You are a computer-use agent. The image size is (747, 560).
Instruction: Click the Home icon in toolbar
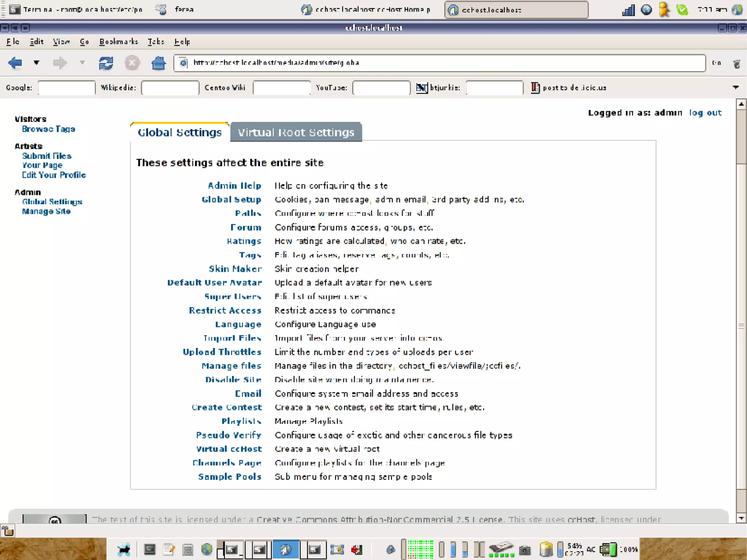pos(158,63)
